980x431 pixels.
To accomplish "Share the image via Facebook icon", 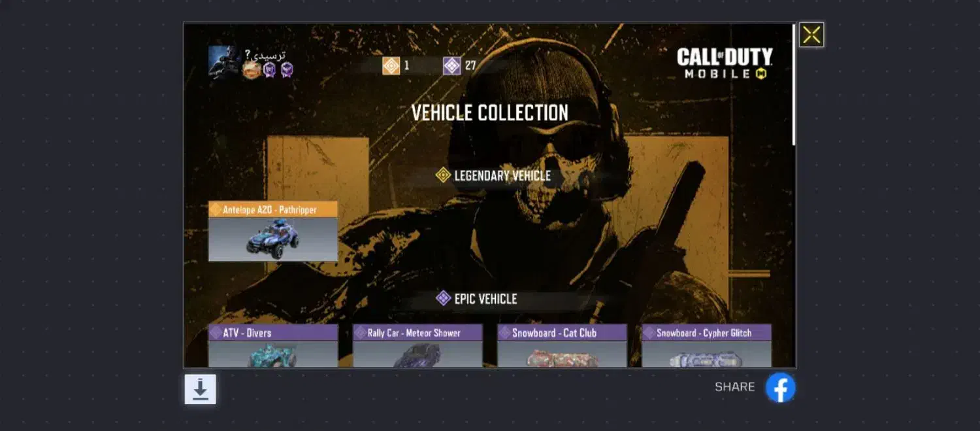I will pos(780,387).
